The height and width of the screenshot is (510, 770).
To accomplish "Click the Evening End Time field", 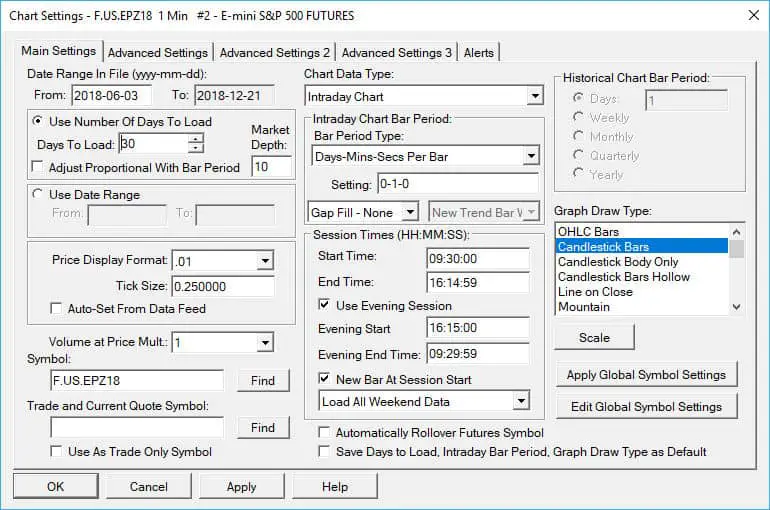I will point(478,353).
